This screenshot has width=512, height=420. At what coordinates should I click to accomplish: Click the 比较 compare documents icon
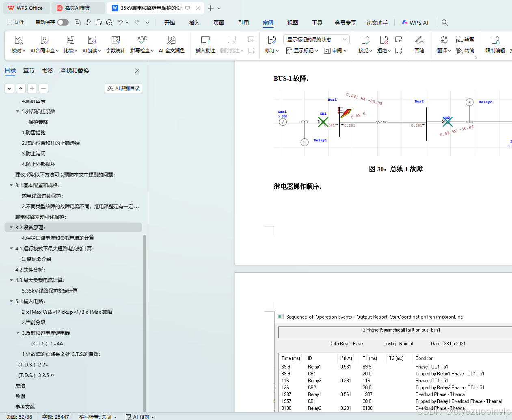pos(70,40)
